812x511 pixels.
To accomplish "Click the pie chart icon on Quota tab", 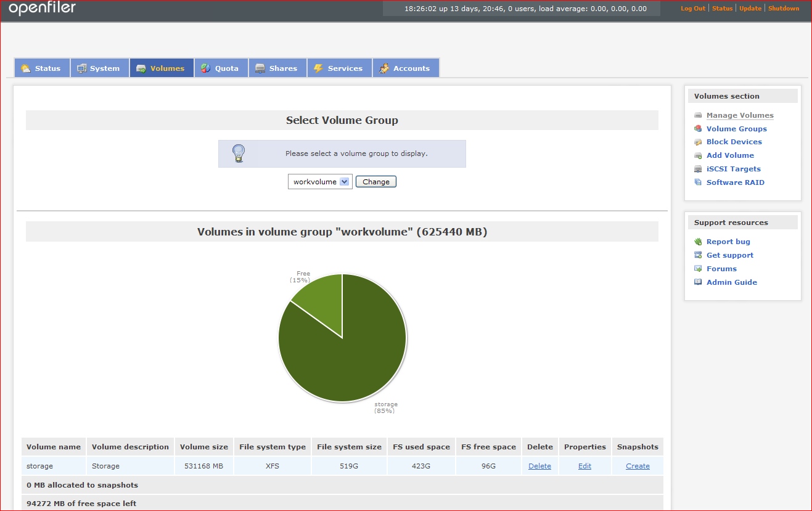I will point(206,68).
